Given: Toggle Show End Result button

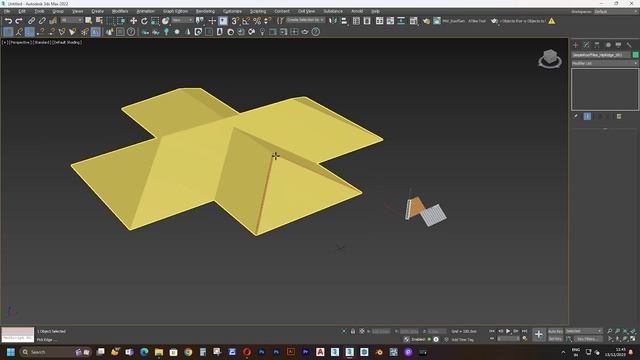Looking at the screenshot, I should point(587,116).
